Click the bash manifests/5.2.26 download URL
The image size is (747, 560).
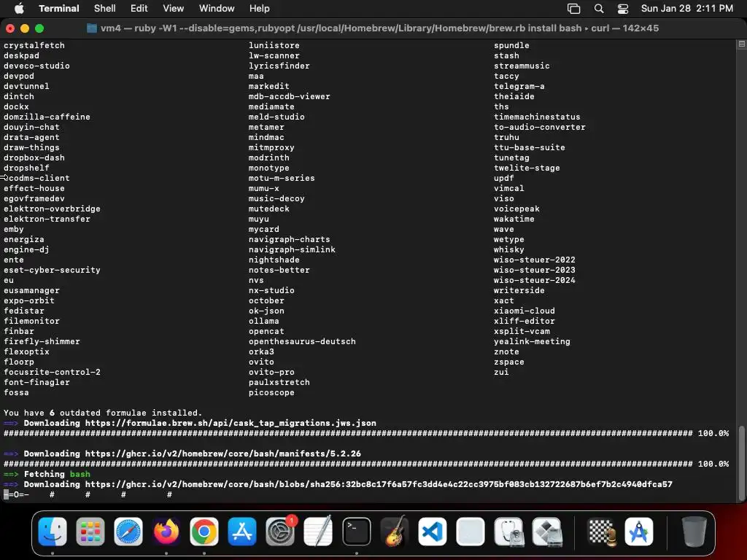click(x=223, y=454)
